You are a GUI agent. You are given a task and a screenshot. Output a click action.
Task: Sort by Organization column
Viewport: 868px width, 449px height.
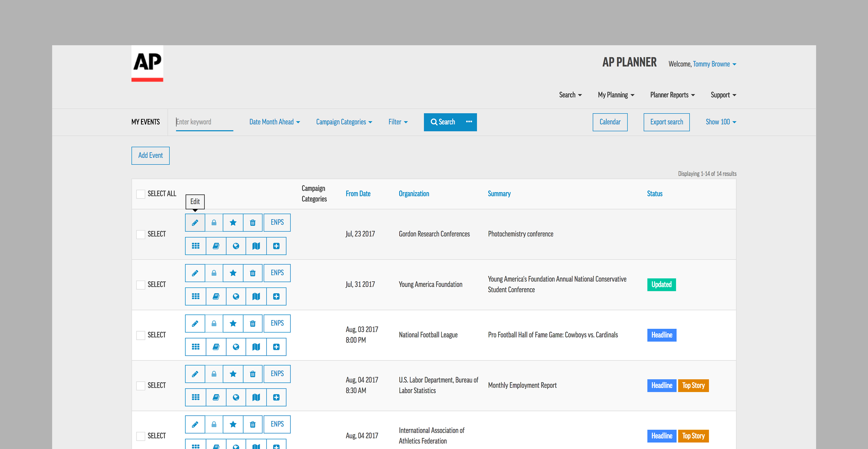pyautogui.click(x=414, y=194)
